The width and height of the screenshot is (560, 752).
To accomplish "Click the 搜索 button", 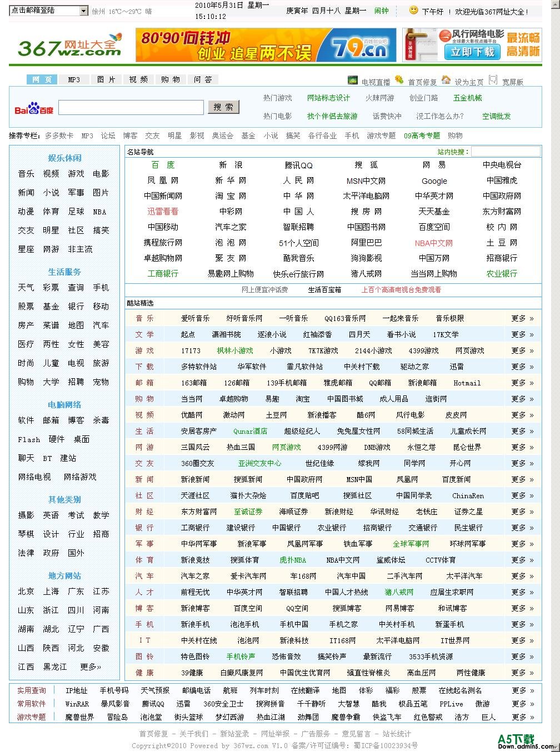I will tap(223, 107).
